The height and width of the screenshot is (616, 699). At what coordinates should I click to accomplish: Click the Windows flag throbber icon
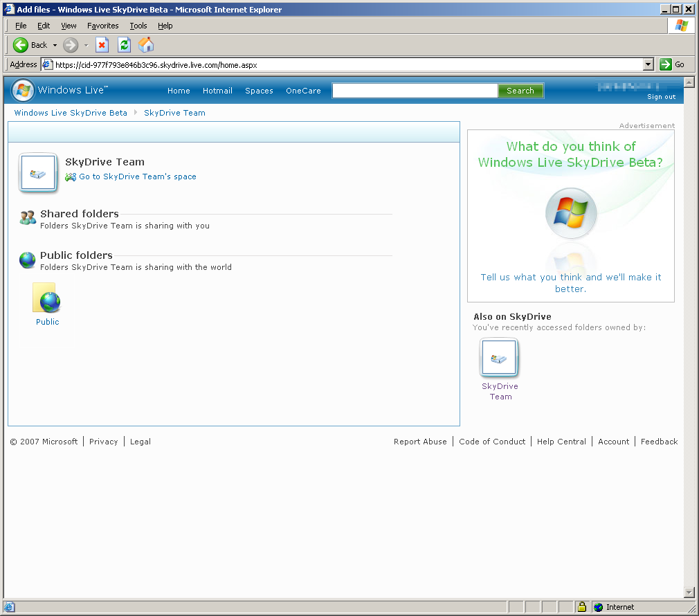pyautogui.click(x=681, y=26)
